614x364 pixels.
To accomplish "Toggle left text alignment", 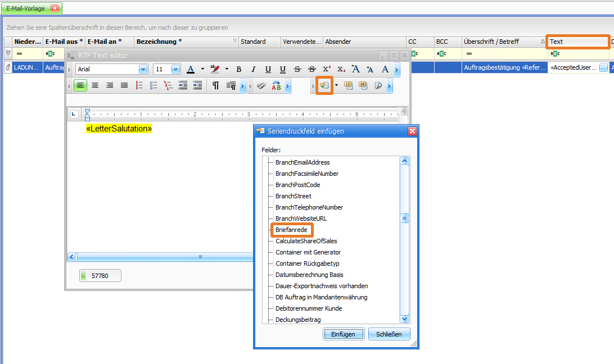I will point(80,85).
